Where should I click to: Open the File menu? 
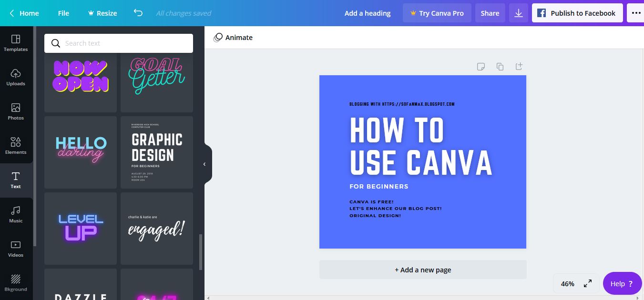pos(63,13)
